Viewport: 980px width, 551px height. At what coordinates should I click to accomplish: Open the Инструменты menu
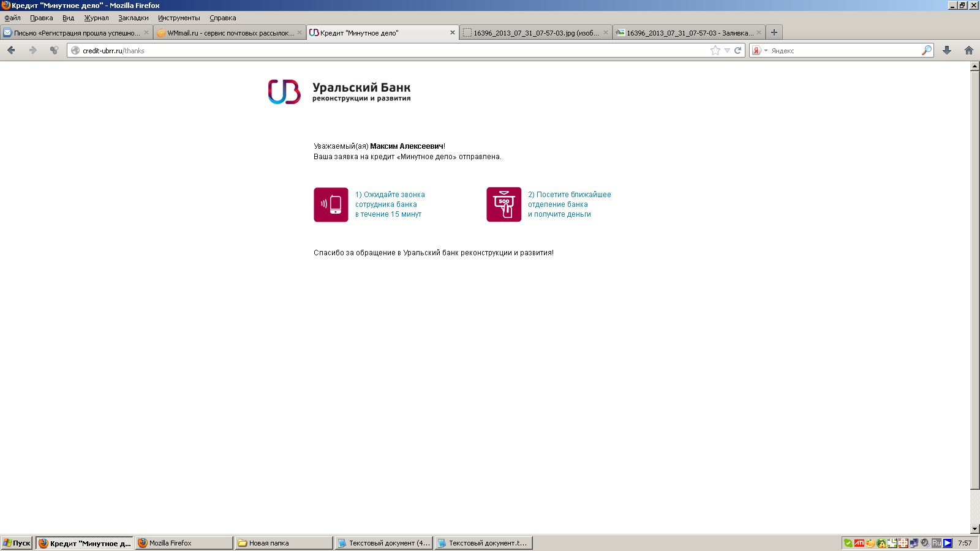[x=179, y=18]
